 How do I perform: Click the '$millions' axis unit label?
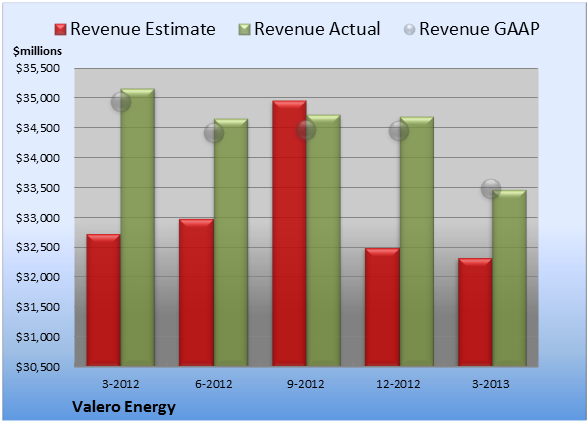[x=38, y=51]
